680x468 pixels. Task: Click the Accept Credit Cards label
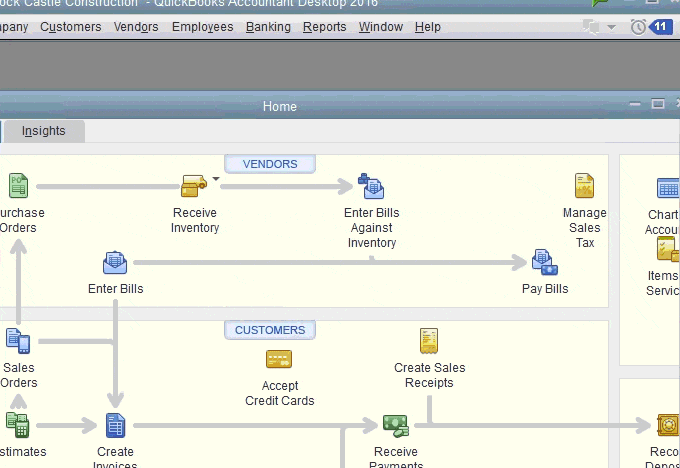click(x=280, y=393)
